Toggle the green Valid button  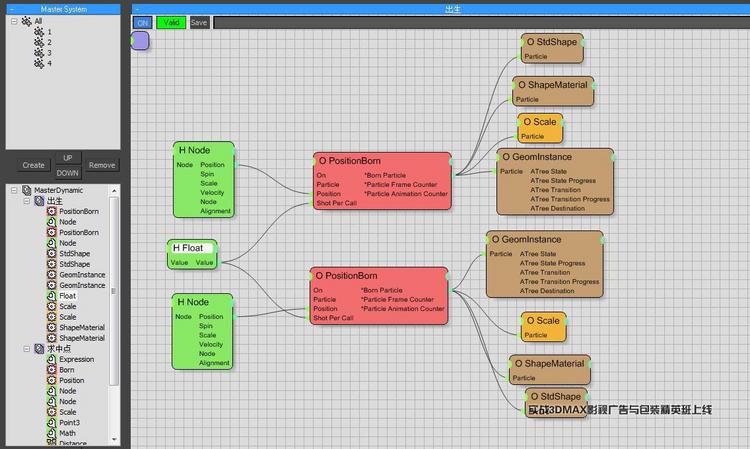pyautogui.click(x=171, y=22)
